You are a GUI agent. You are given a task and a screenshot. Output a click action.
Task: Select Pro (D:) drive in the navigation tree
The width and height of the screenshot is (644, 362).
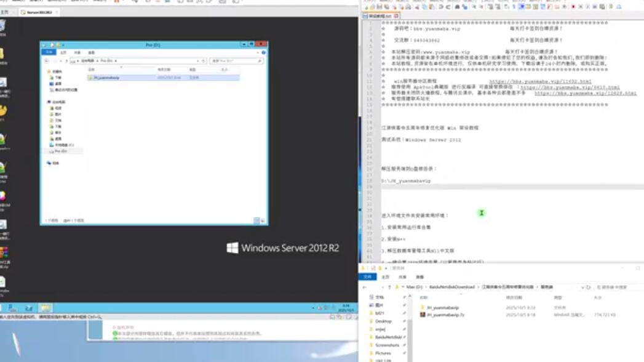(x=60, y=151)
